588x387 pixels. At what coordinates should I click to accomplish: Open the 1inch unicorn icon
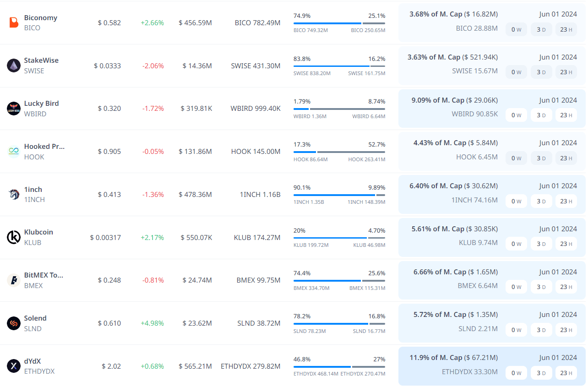click(x=14, y=194)
